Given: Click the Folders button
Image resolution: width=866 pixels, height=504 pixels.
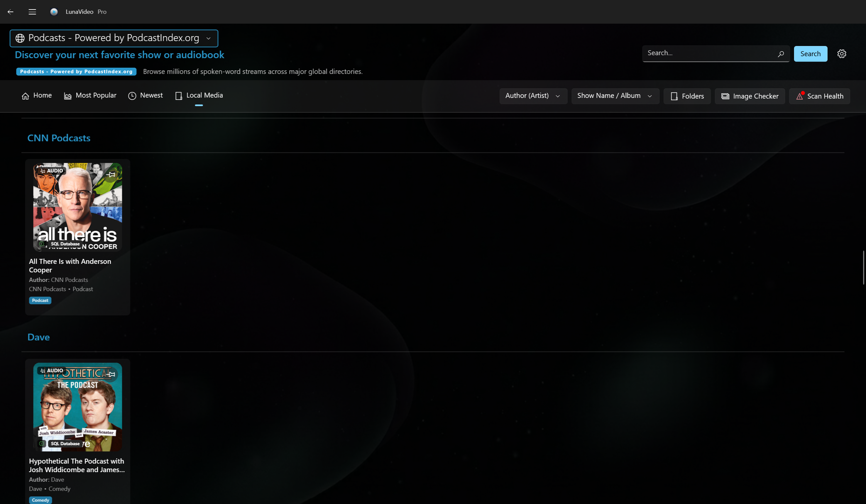Looking at the screenshot, I should tap(687, 96).
